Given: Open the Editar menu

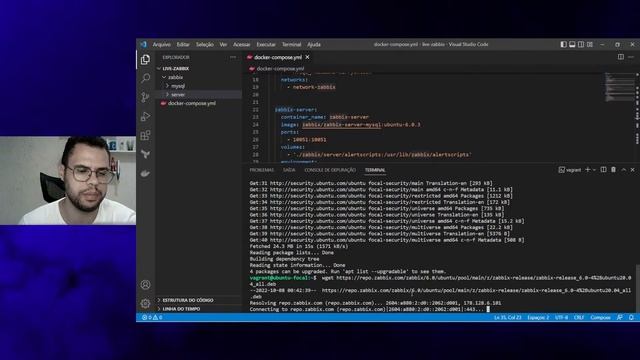Looking at the screenshot, I should click(183, 44).
